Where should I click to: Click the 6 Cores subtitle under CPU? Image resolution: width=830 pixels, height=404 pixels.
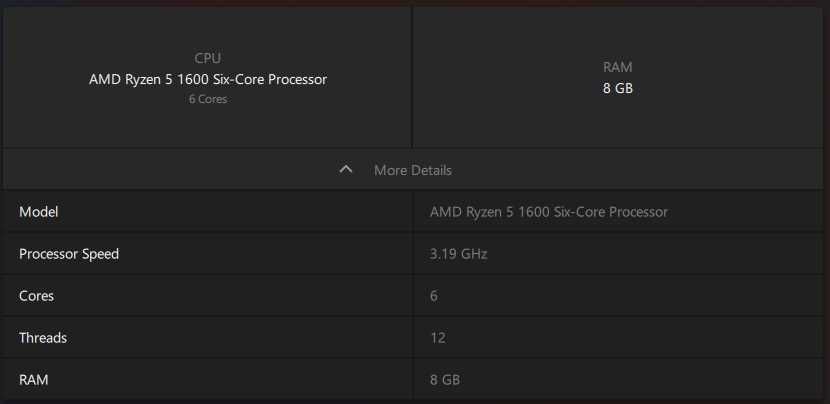(208, 99)
